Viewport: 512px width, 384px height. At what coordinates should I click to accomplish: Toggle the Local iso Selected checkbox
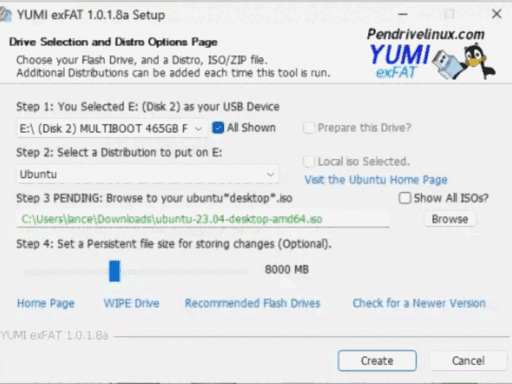tap(309, 162)
